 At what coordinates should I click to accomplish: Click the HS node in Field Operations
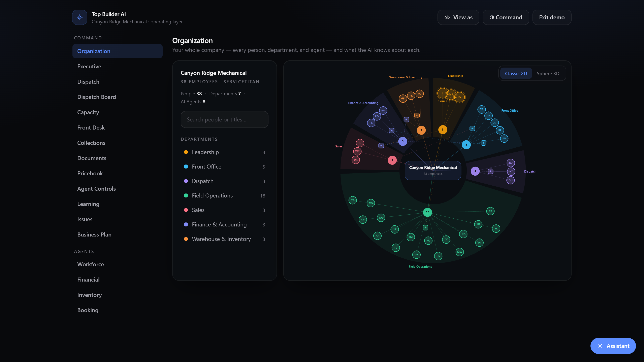point(438,256)
